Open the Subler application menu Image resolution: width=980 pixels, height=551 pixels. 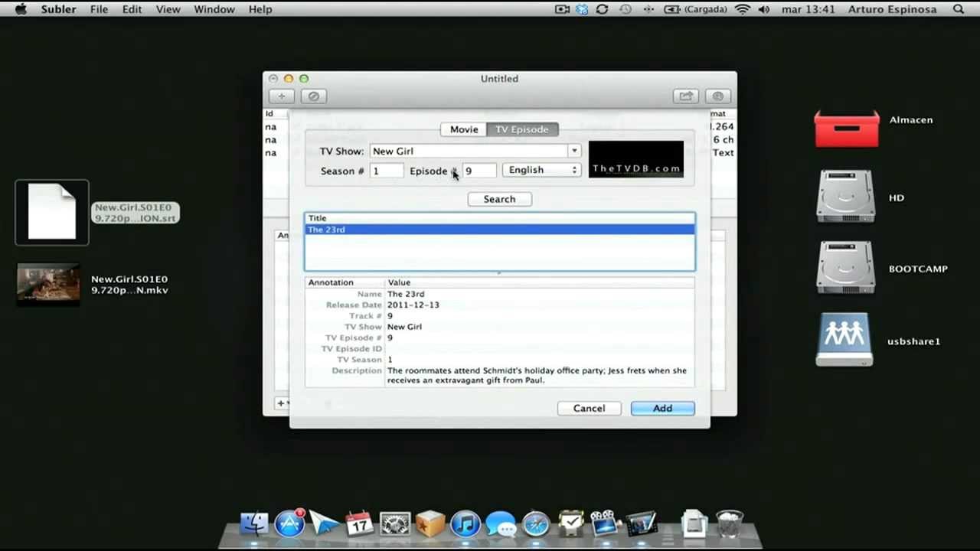point(58,9)
